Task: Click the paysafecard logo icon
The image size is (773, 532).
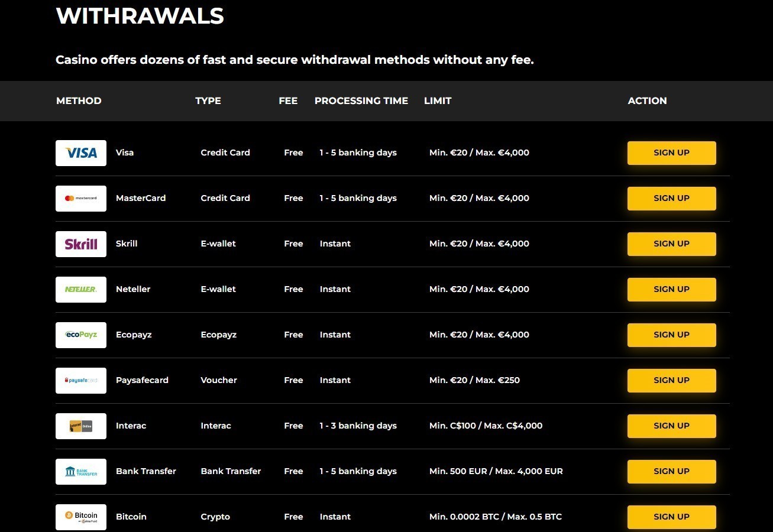Action: [81, 381]
